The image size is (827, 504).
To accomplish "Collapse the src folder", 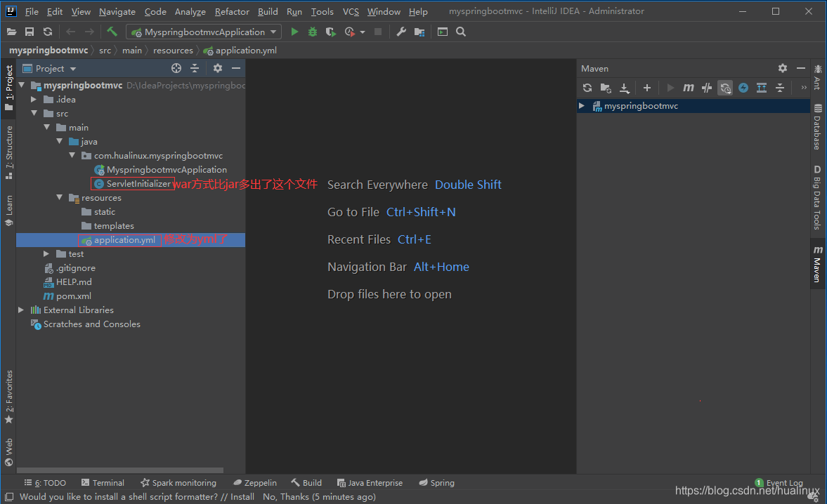I will coord(34,113).
